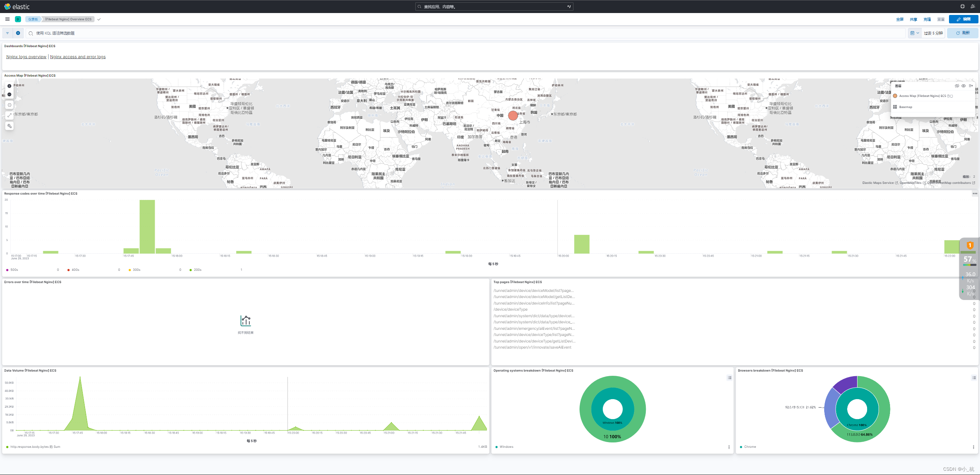Click the Browsers breakdown chart legend icon

tap(974, 378)
